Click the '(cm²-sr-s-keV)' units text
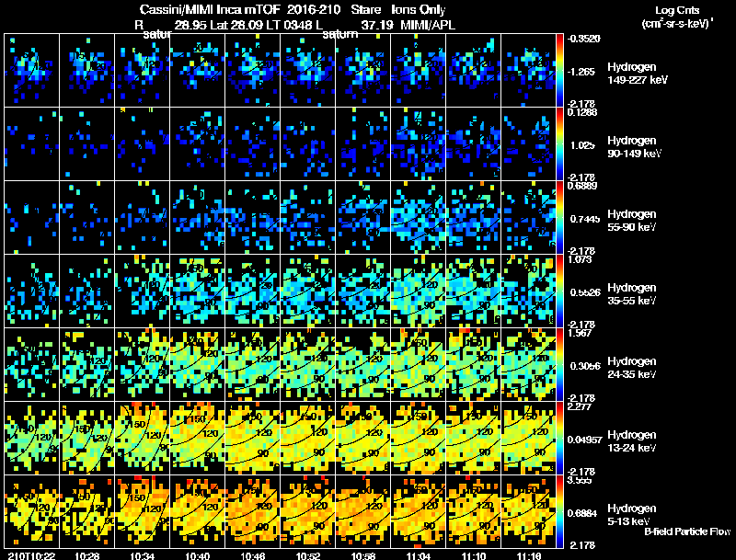This screenshot has width=736, height=560. click(x=676, y=24)
